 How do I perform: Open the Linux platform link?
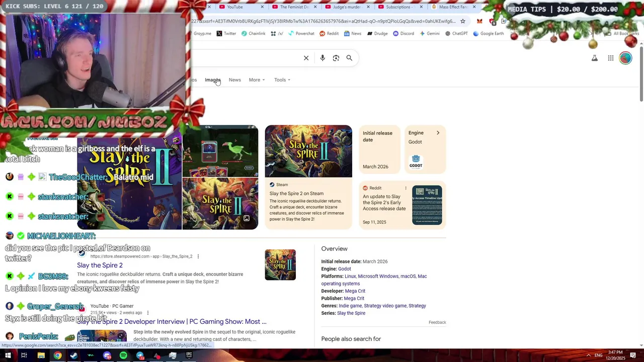[x=350, y=277]
